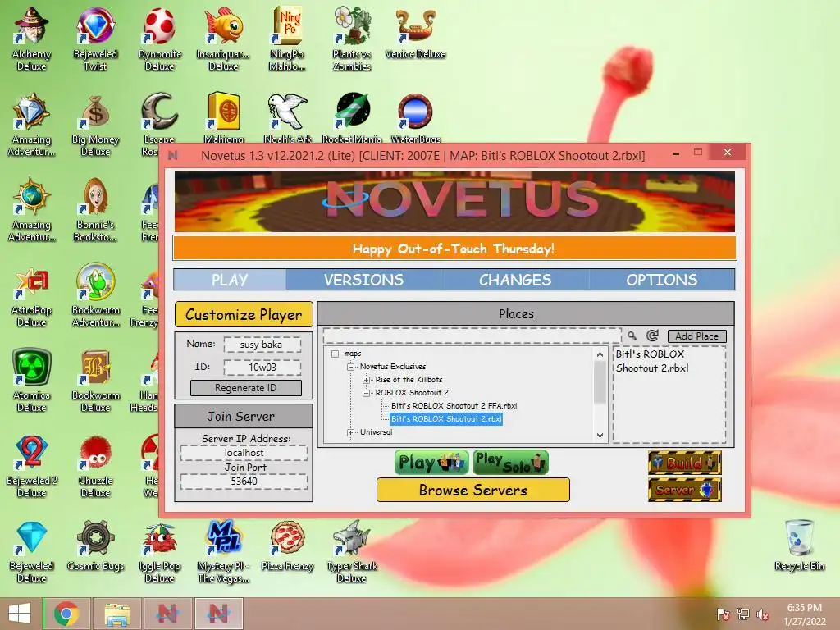Open Venice Deluxe desktop shortcut

pyautogui.click(x=416, y=33)
